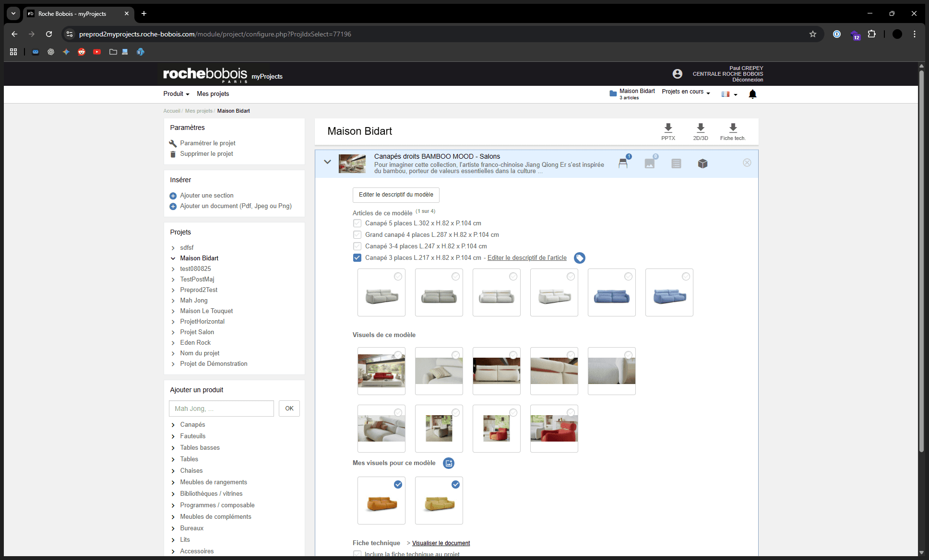Select the Eden Rock project

coord(195,343)
